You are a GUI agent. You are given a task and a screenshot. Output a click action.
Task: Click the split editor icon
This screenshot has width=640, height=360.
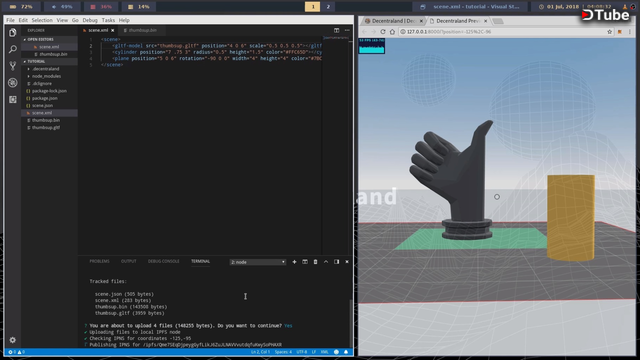tap(336, 30)
